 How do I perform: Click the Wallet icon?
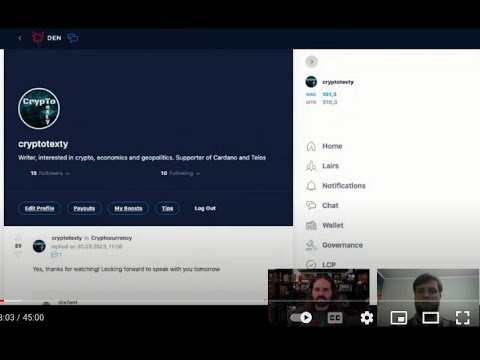pos(311,225)
